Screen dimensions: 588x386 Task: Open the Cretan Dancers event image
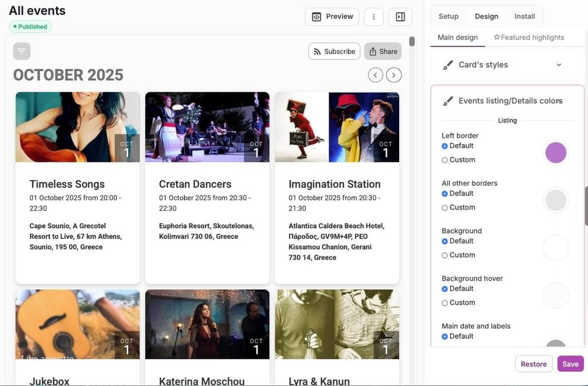208,127
